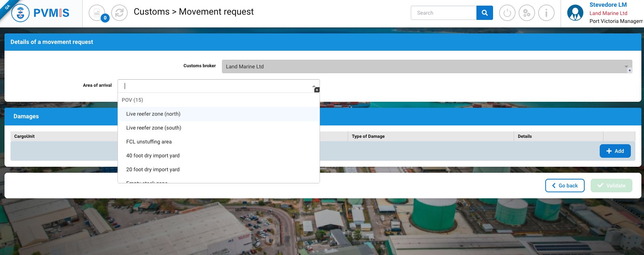Select Live reefer zone (south) option
Viewport: 644px width, 255px height.
154,128
